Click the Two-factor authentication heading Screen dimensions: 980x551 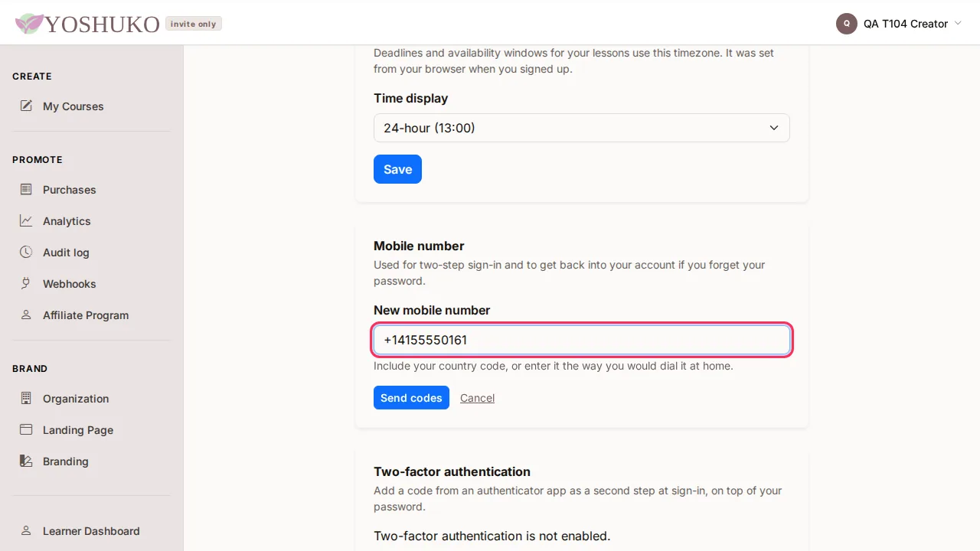point(452,471)
